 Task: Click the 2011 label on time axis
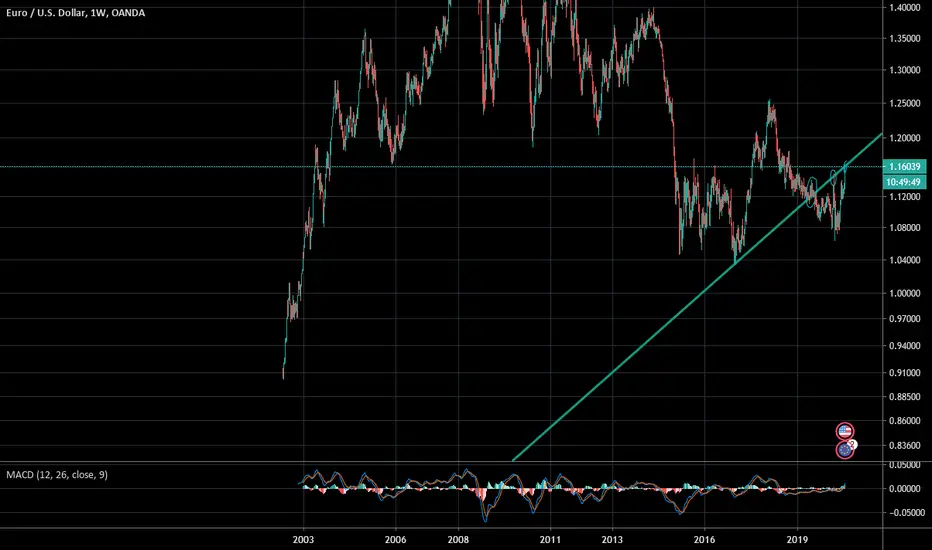550,539
